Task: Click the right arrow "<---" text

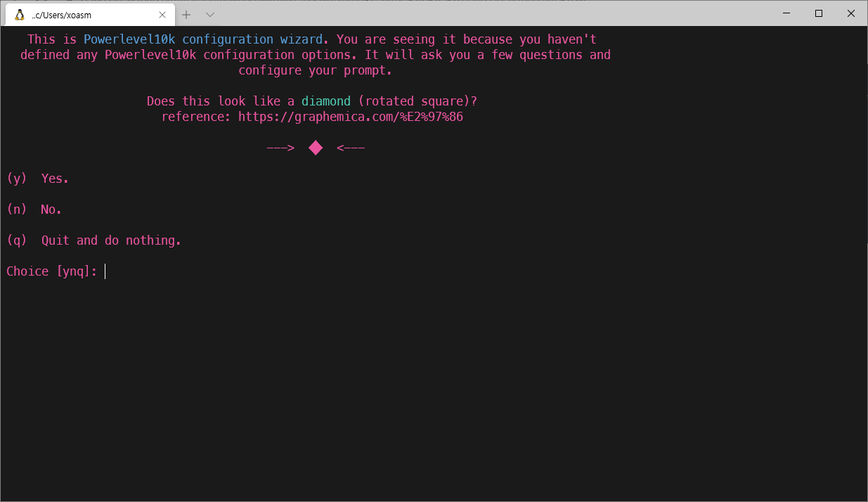Action: pyautogui.click(x=351, y=148)
